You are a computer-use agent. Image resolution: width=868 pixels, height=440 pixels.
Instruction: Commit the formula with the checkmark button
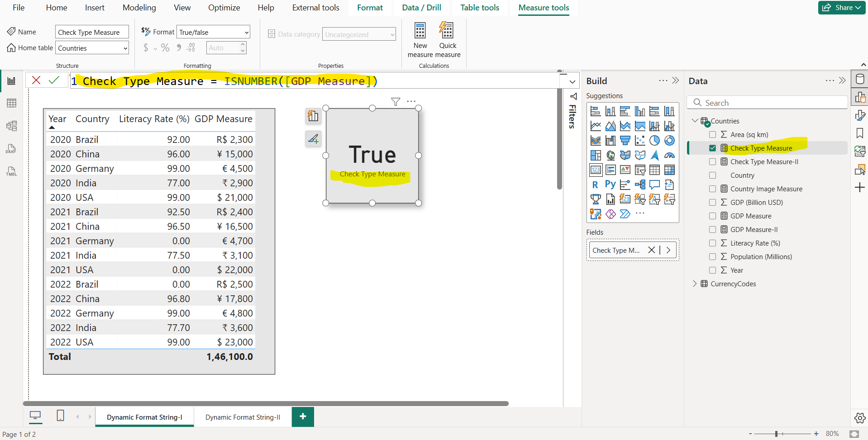(54, 80)
